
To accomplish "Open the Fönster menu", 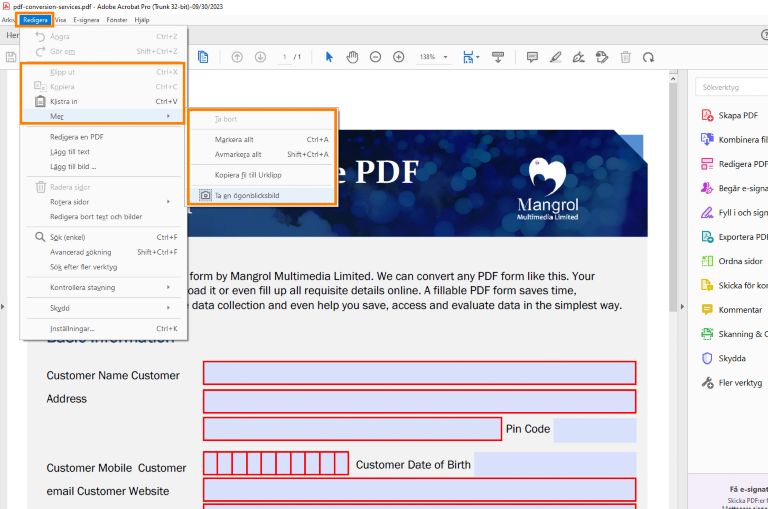I will [117, 20].
